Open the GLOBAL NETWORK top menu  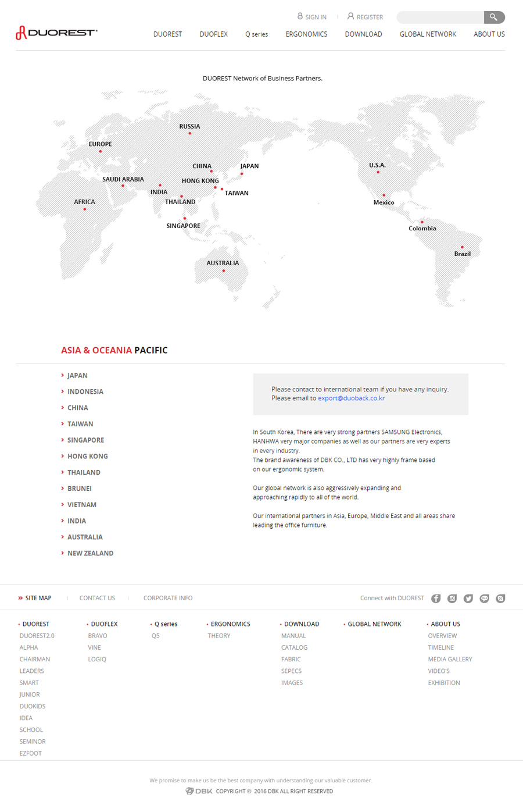click(428, 34)
